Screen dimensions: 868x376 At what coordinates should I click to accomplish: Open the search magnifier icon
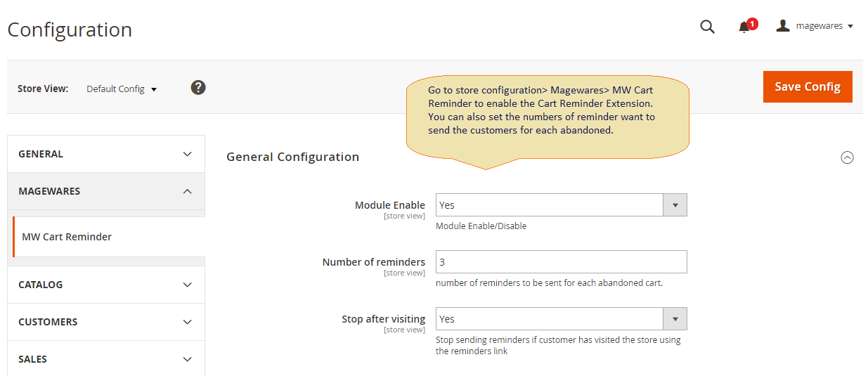click(x=707, y=27)
